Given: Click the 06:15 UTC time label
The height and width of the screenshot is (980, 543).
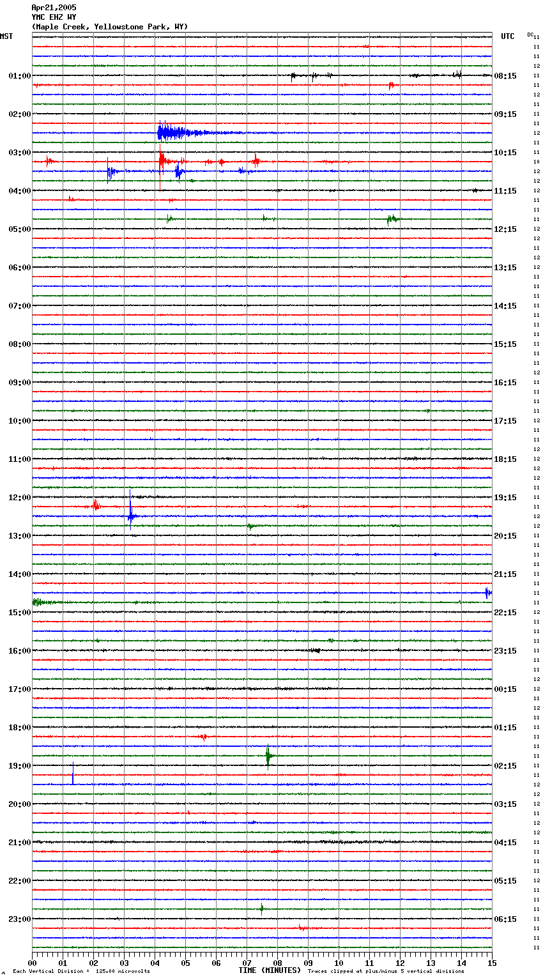Looking at the screenshot, I should tap(505, 919).
